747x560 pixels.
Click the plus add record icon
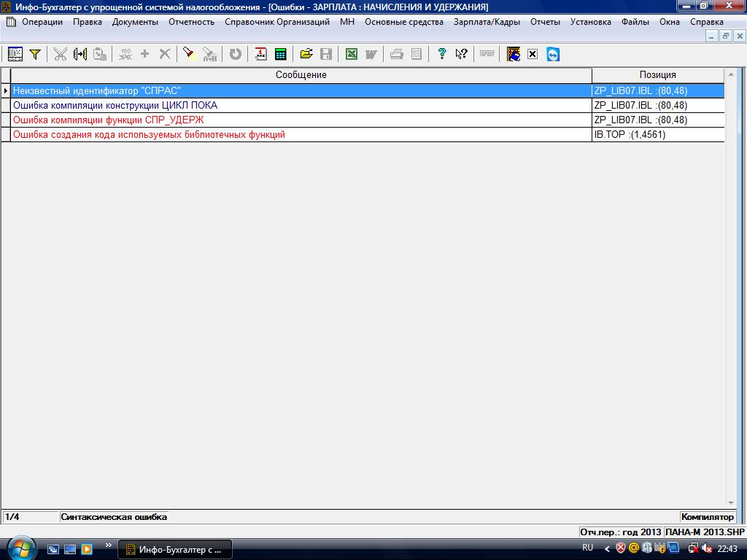point(145,54)
